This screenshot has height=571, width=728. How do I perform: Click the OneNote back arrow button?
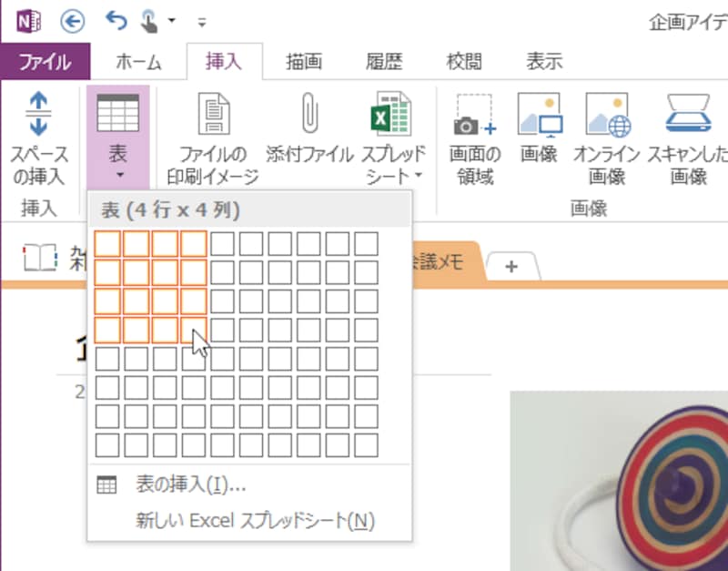point(72,19)
